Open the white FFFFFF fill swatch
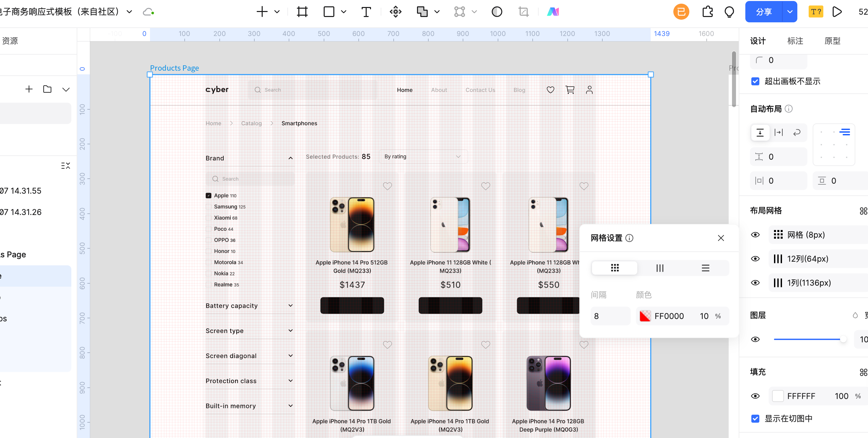 click(x=778, y=396)
